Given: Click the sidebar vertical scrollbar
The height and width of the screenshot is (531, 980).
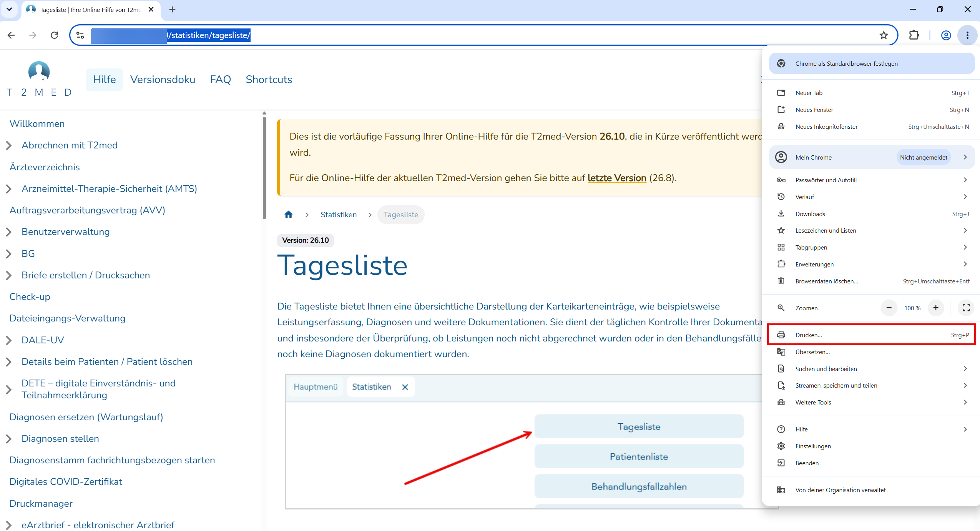Looking at the screenshot, I should 264,168.
